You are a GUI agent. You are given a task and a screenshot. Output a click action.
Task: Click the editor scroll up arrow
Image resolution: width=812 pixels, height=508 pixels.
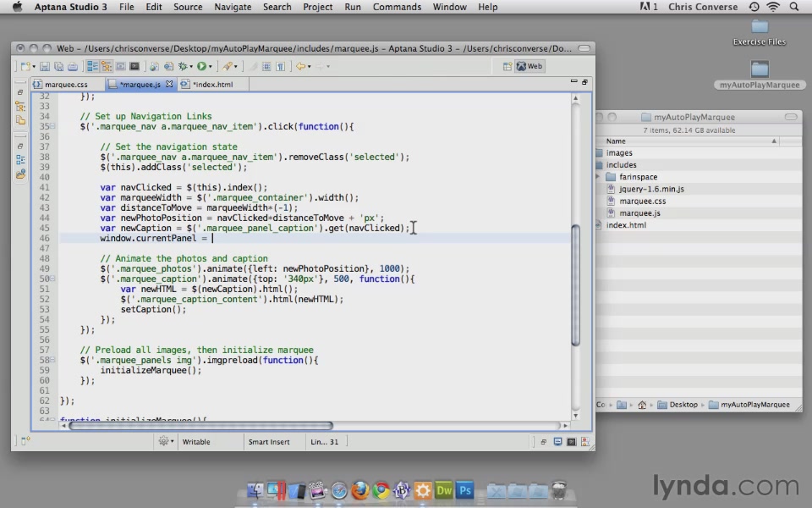pos(575,98)
